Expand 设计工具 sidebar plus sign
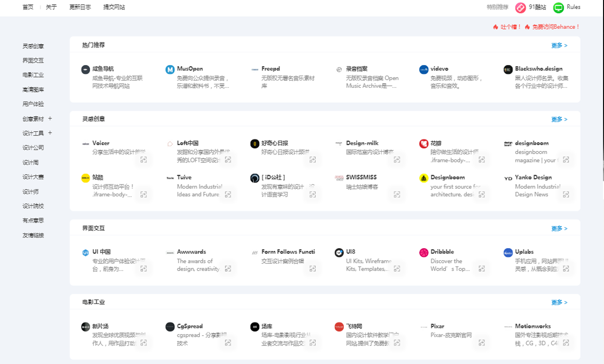 coord(50,133)
